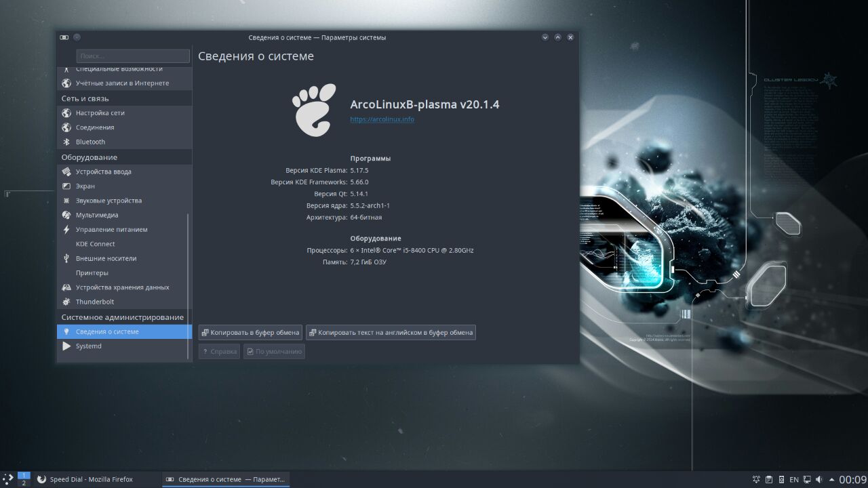Open the Systemd play-arrow icon
Screen dimensions: 868x488
(x=66, y=346)
